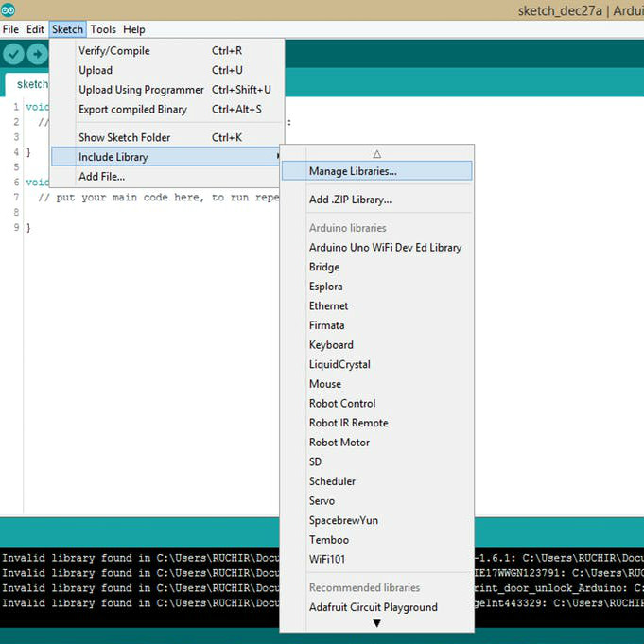The image size is (644, 644).
Task: Include the Mouse library
Action: [x=377, y=384]
